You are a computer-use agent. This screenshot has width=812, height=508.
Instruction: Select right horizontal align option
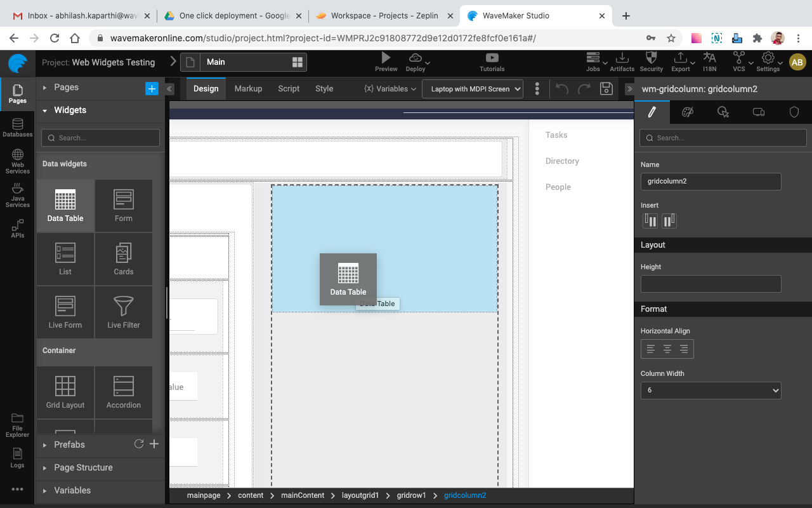pos(684,349)
